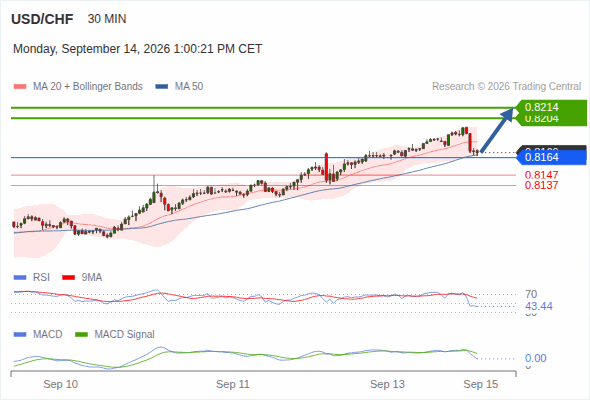
Task: Click the RSI value 43.44
Action: tap(539, 306)
